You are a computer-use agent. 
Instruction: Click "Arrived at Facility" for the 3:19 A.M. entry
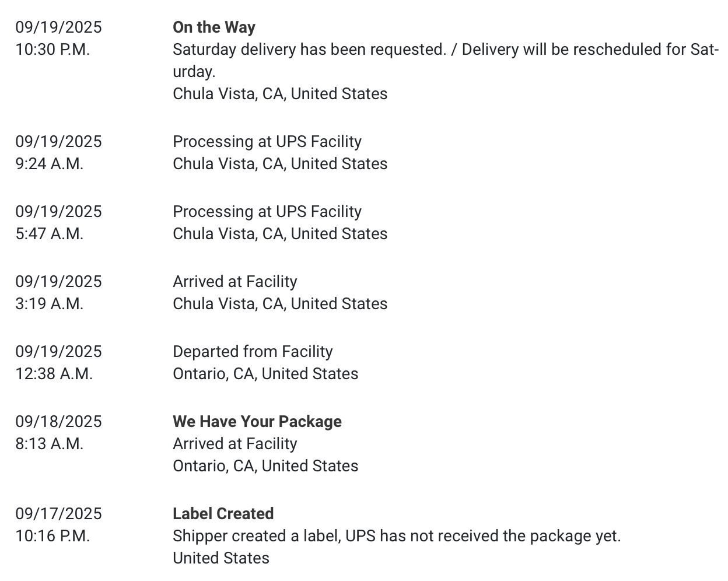pos(235,282)
